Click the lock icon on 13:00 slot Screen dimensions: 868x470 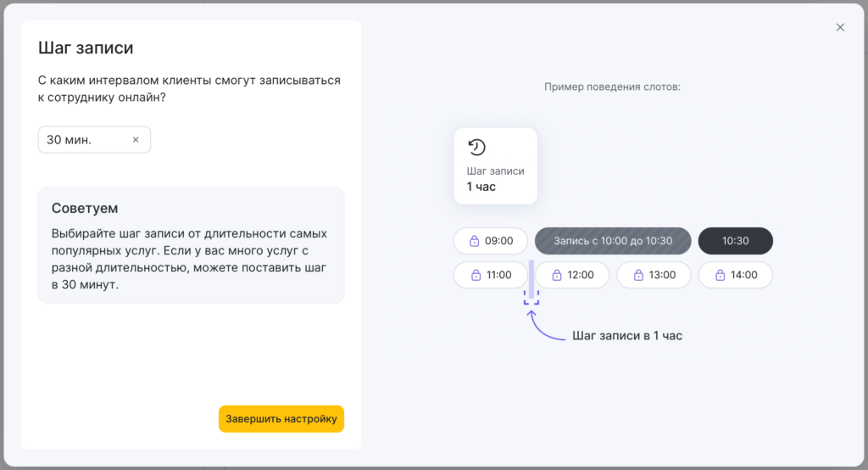point(637,276)
